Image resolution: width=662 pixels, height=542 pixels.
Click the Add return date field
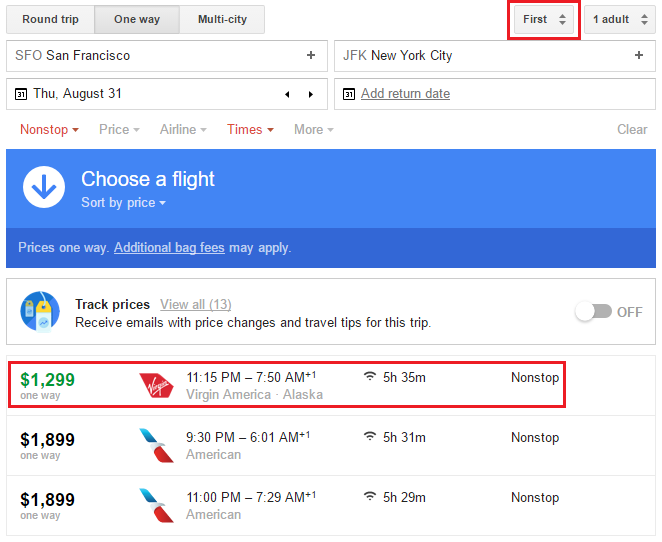tap(405, 94)
